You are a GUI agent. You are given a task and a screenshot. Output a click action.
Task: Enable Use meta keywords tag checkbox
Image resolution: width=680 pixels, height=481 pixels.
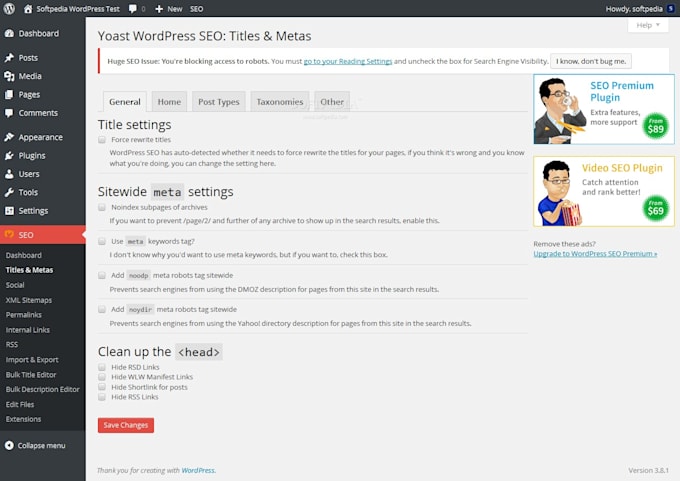click(x=102, y=241)
